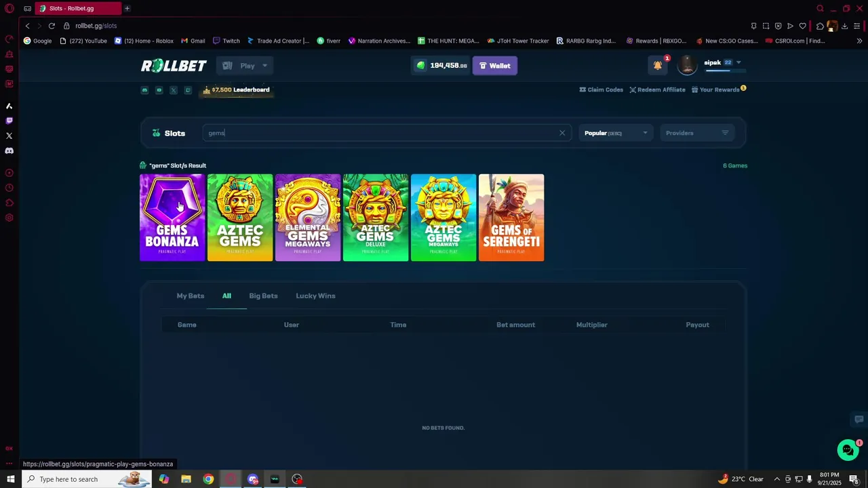Open the Google bookmark
The image size is (868, 488).
coord(37,41)
